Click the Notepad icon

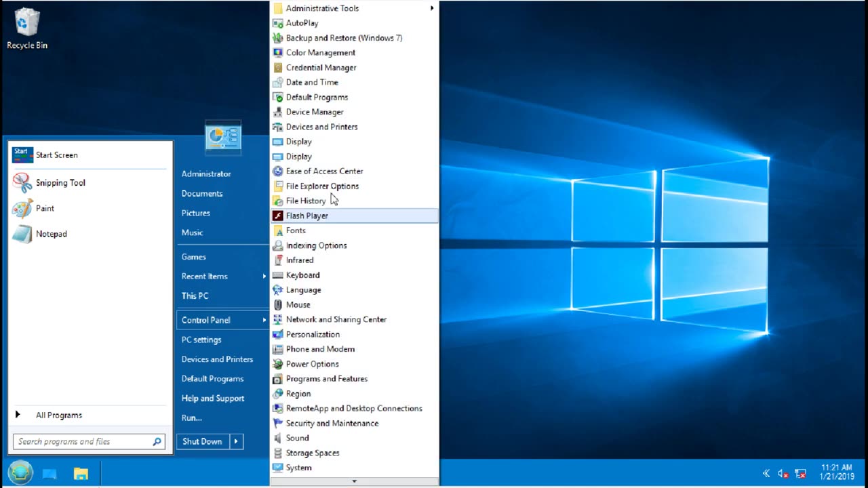click(x=22, y=234)
